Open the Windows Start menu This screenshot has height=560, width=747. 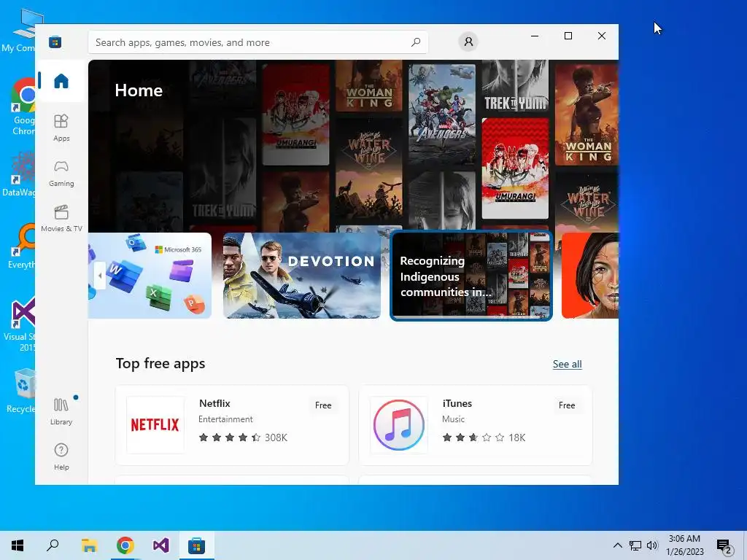(18, 545)
